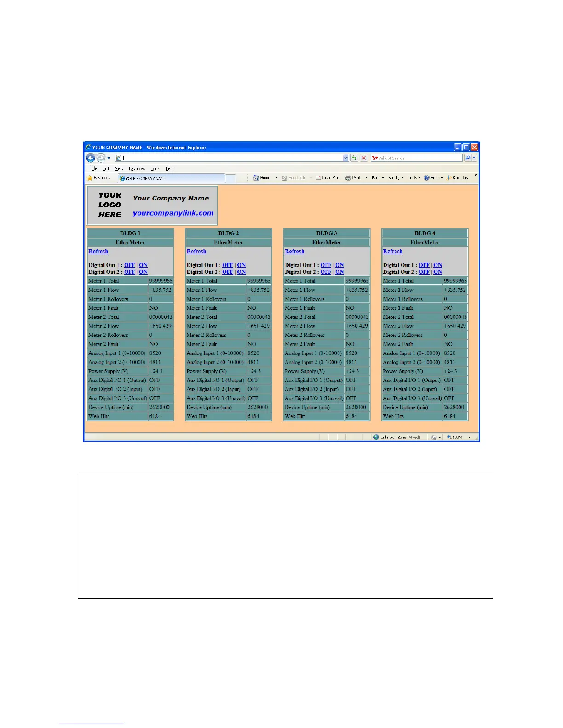Image resolution: width=563 pixels, height=728 pixels.
Task: Click the blank new tab button
Action: coord(231,178)
